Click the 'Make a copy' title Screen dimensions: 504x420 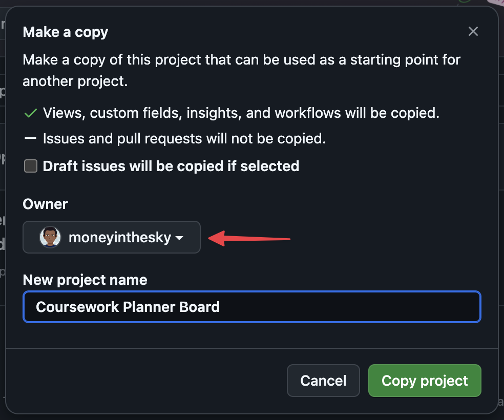(66, 32)
